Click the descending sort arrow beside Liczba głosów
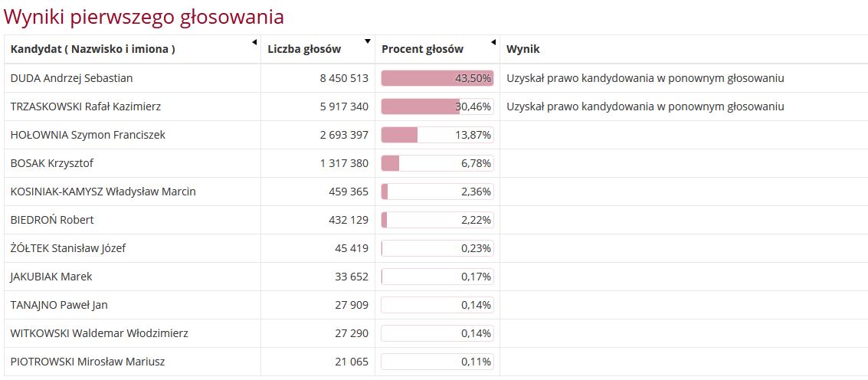 (x=368, y=41)
